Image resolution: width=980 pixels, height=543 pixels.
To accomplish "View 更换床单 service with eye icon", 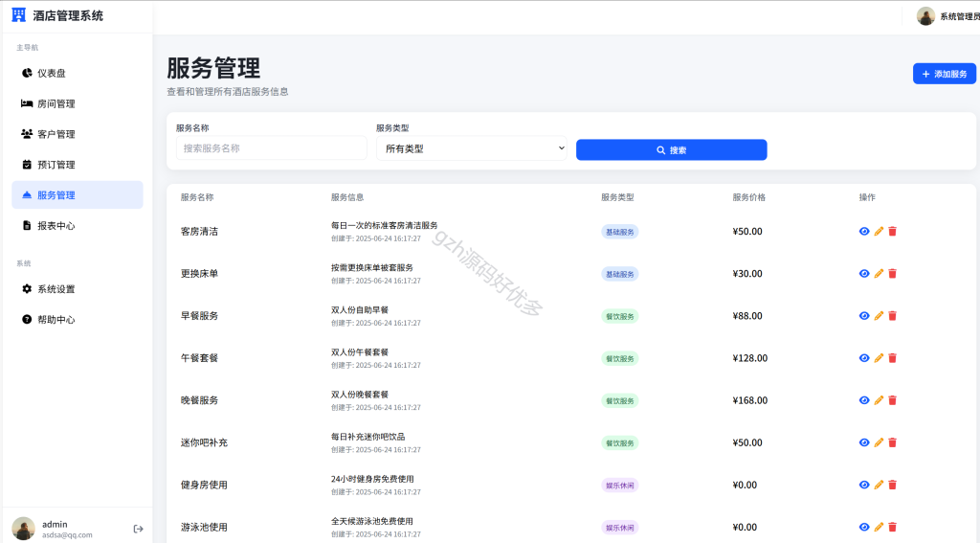I will (x=864, y=273).
